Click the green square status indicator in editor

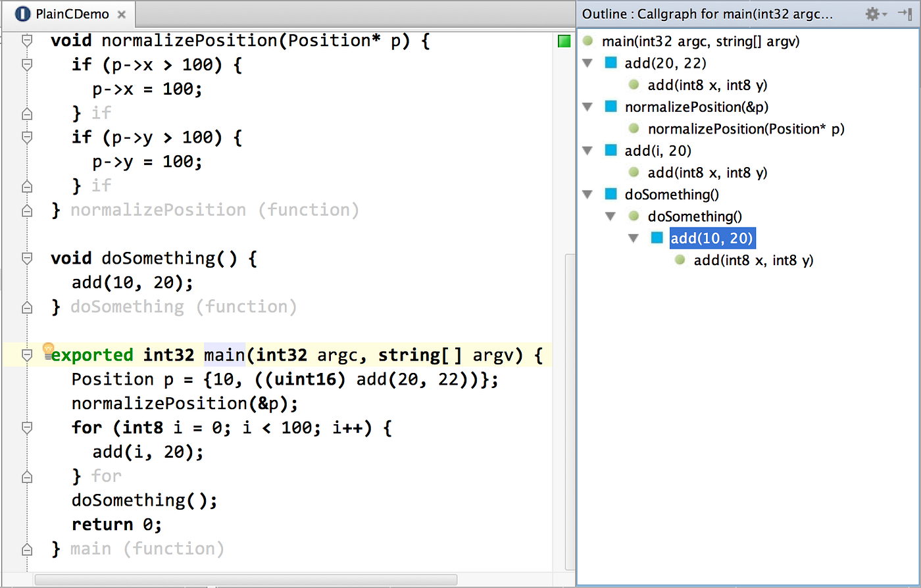(x=564, y=41)
